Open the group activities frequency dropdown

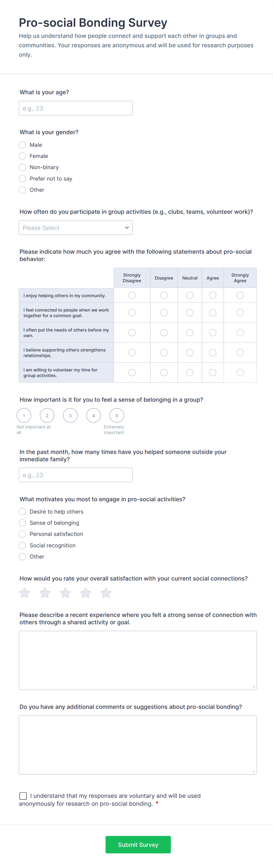[x=75, y=228]
